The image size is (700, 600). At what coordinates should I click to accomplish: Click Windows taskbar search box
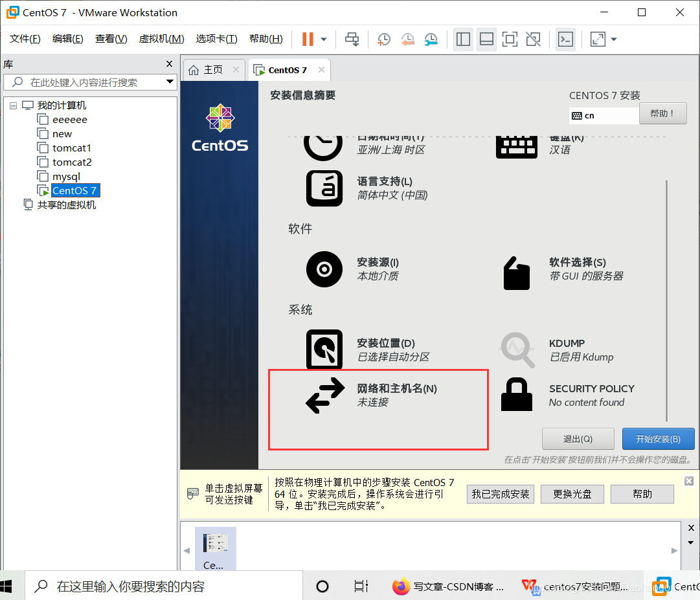coord(164,586)
